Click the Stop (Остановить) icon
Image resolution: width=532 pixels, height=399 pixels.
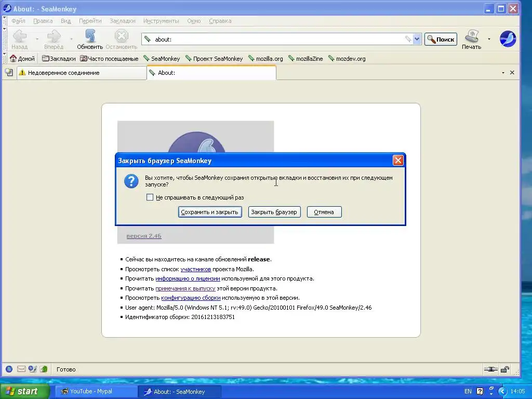(121, 36)
